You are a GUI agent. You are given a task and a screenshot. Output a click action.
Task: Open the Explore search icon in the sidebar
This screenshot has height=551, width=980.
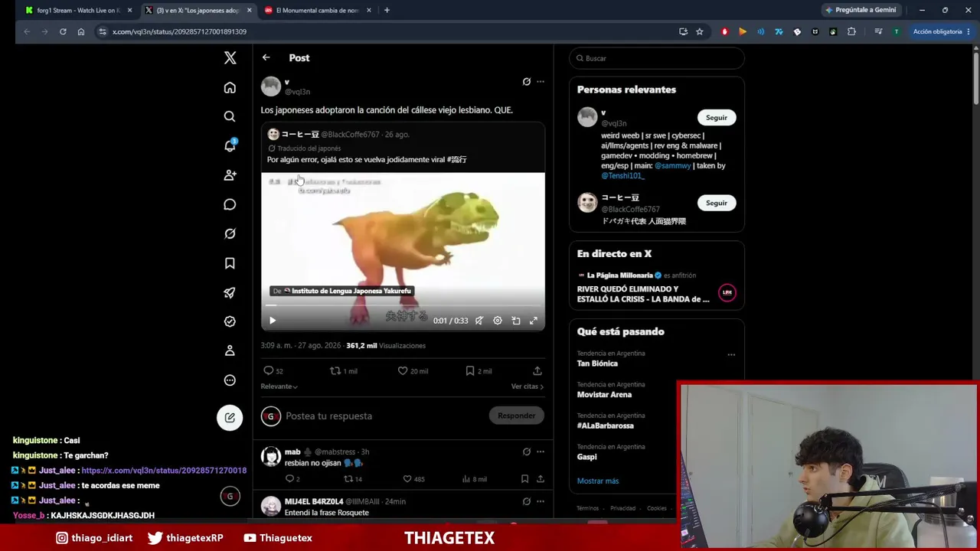pyautogui.click(x=230, y=116)
